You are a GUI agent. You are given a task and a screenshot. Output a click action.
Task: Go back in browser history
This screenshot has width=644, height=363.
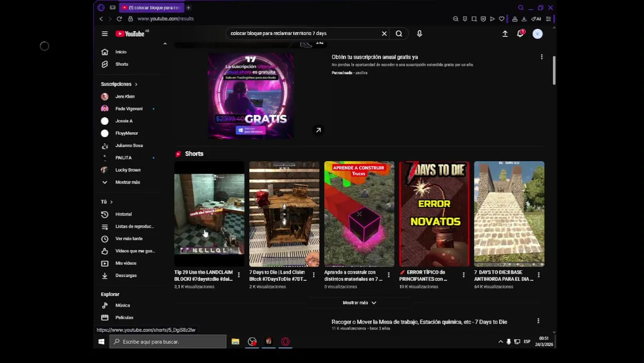click(x=101, y=19)
